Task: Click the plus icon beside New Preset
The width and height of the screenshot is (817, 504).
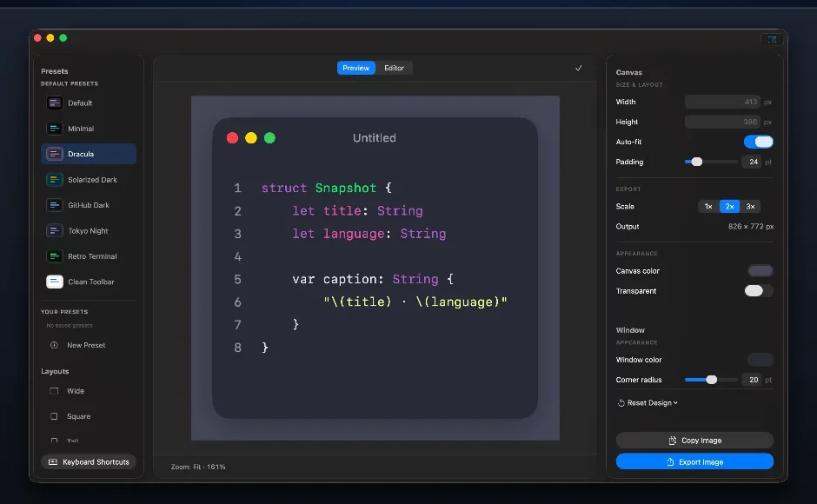Action: click(54, 345)
